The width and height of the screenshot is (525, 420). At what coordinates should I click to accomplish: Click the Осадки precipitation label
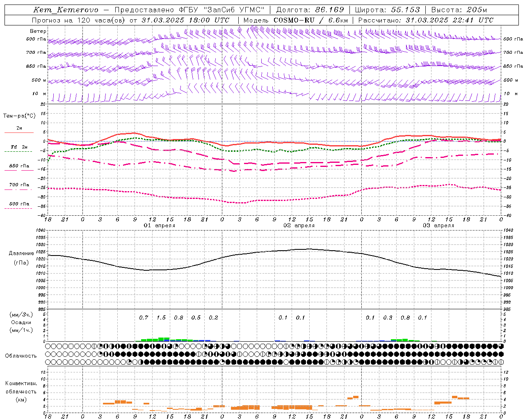21,322
